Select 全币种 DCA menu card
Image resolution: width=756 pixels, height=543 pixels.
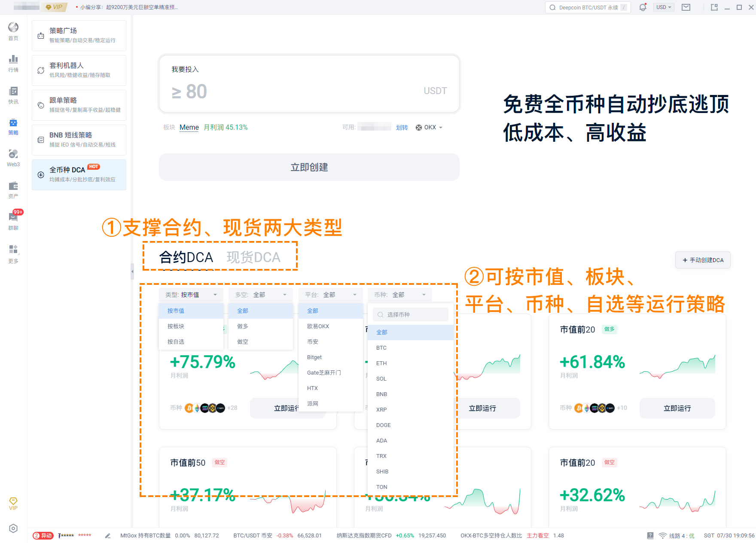79,175
